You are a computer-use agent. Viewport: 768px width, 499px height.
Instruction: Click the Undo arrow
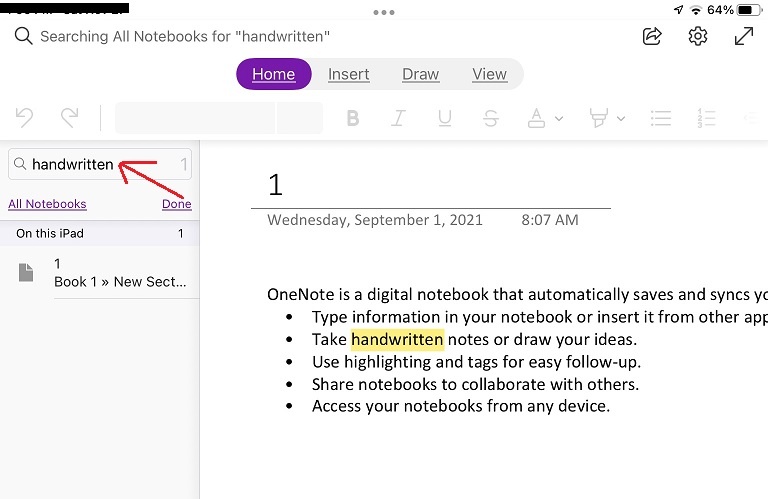[x=24, y=118]
